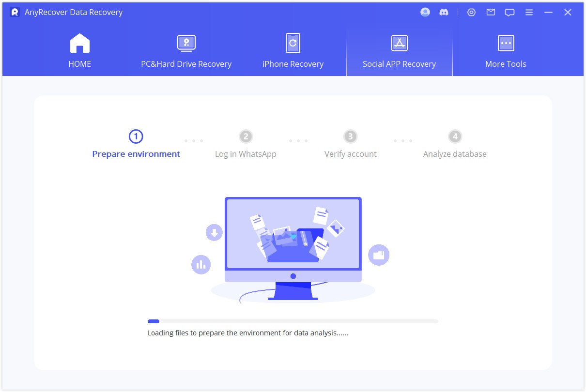Click the mail envelope icon
Screen dimensions: 586x392
(491, 12)
